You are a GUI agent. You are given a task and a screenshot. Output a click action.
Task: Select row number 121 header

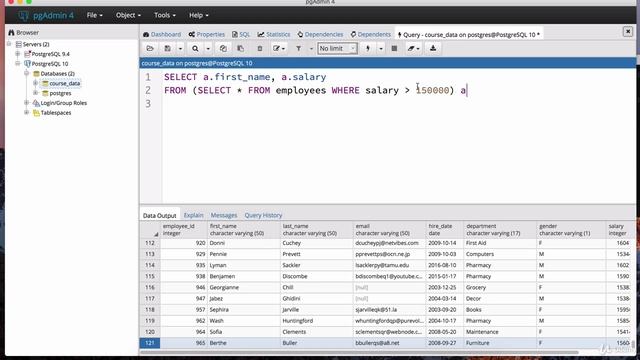coord(150,343)
